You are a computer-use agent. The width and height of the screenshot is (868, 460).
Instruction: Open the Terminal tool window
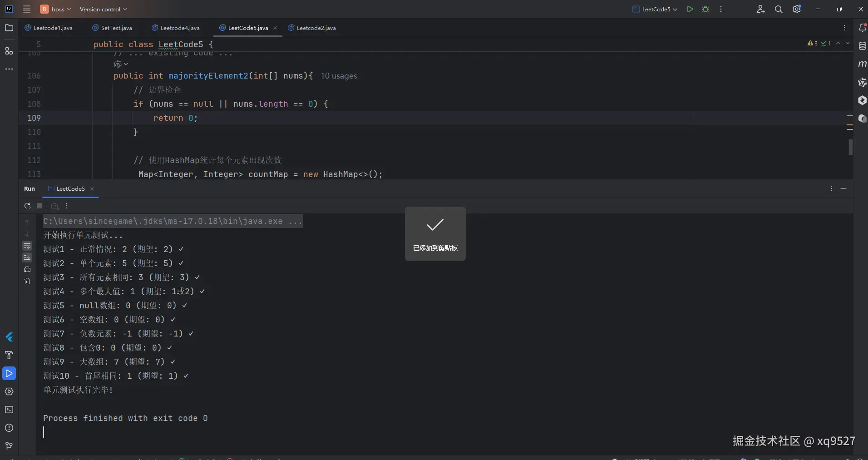9,410
